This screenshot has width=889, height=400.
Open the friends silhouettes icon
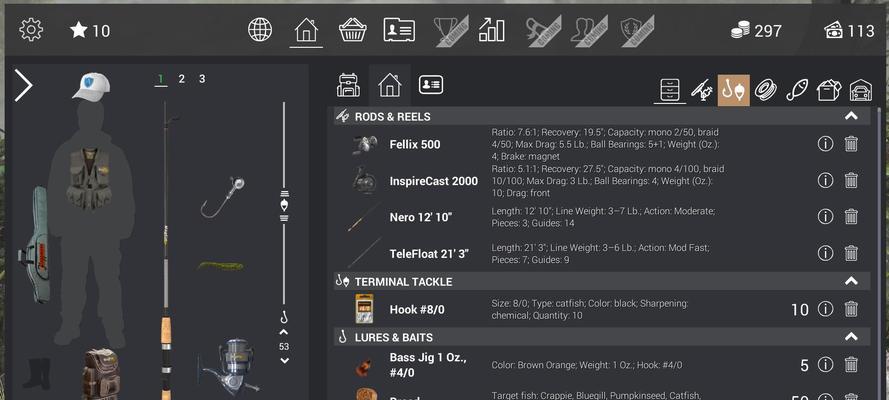[x=589, y=30]
